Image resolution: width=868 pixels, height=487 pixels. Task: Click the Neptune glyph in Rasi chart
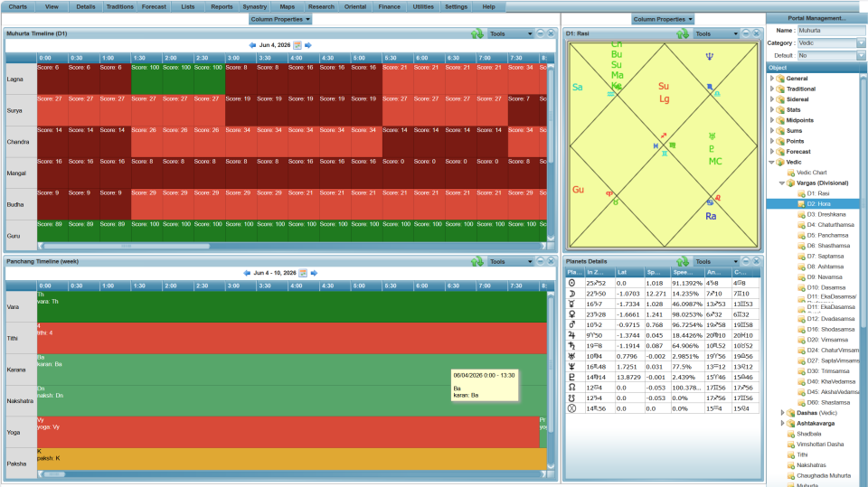(x=710, y=56)
